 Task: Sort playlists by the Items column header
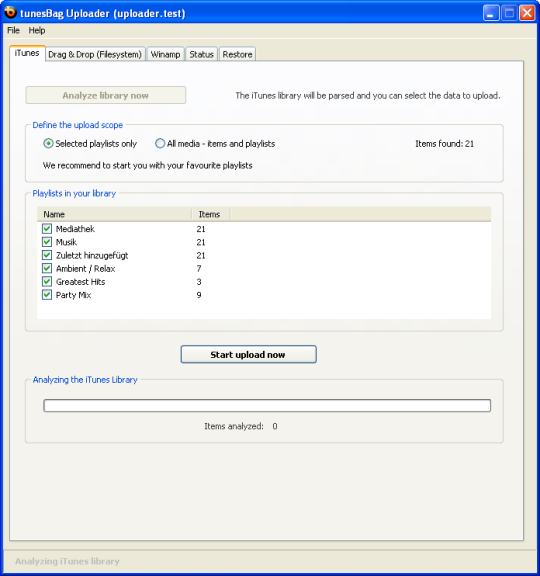point(211,214)
